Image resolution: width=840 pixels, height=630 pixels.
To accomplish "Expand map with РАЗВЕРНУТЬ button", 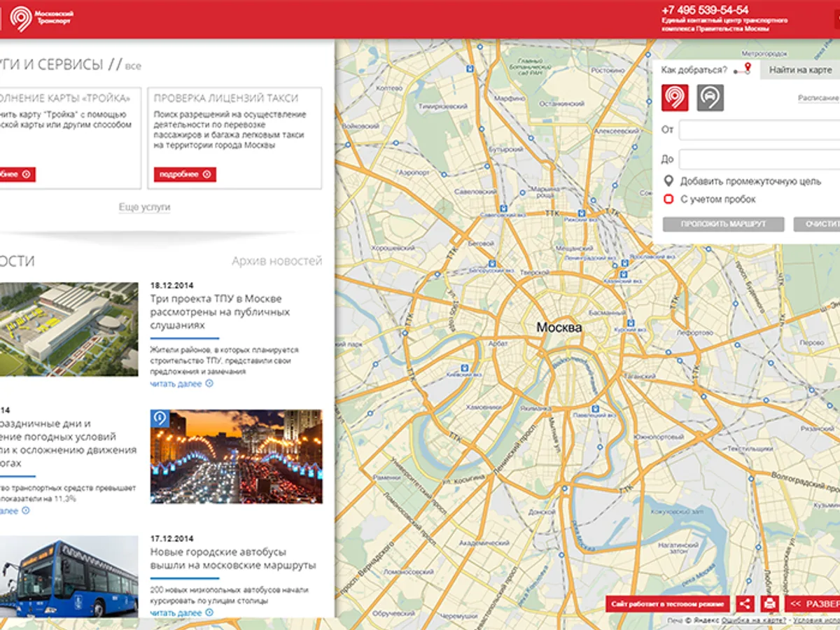I will 813,603.
